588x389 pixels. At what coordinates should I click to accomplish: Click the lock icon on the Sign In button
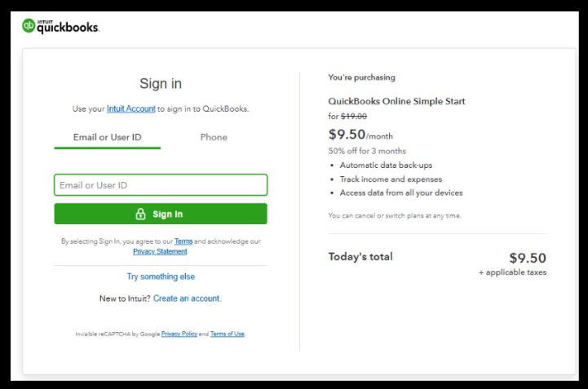(x=140, y=214)
